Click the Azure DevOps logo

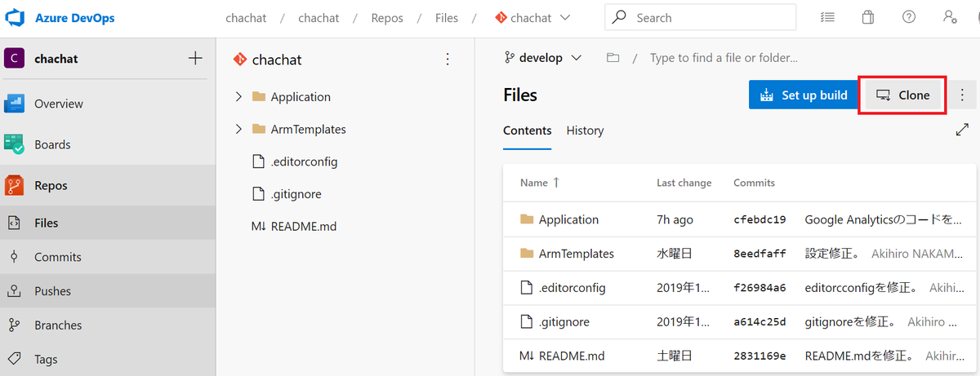16,16
